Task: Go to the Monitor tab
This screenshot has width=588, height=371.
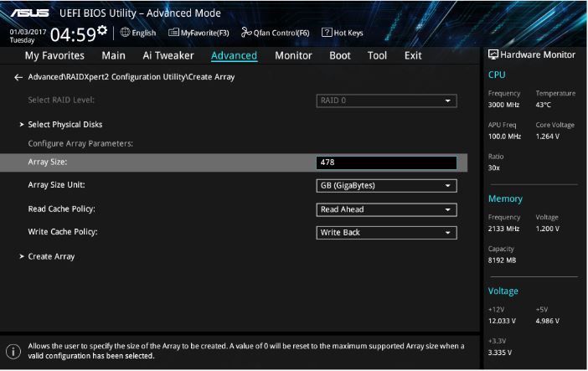Action: point(294,55)
